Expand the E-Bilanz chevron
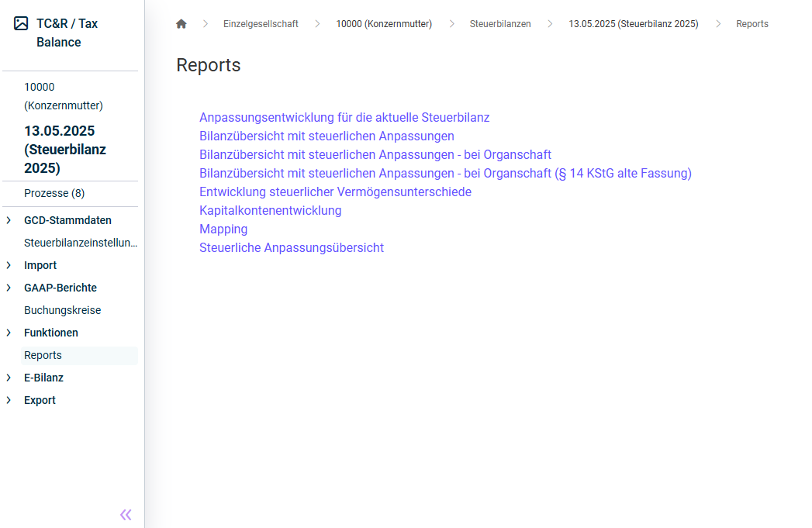 [9, 378]
